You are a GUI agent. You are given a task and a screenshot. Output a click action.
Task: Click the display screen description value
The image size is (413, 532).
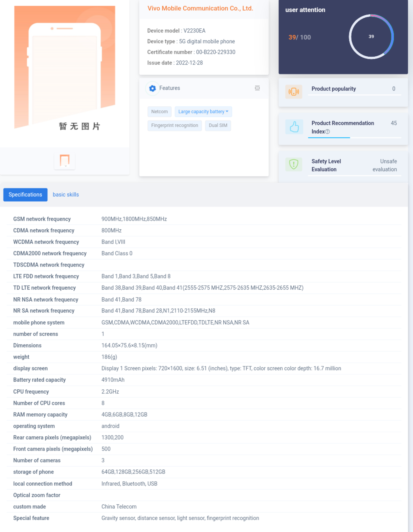pos(221,368)
